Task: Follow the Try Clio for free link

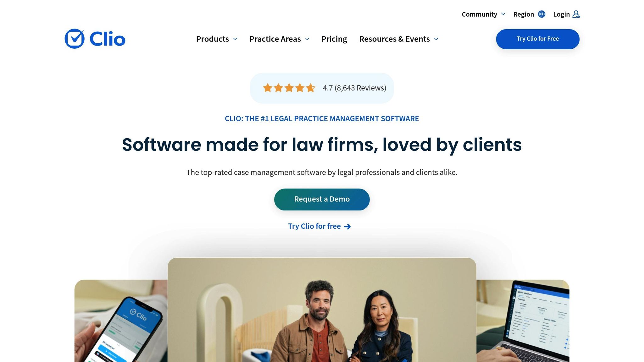Action: pos(314,226)
